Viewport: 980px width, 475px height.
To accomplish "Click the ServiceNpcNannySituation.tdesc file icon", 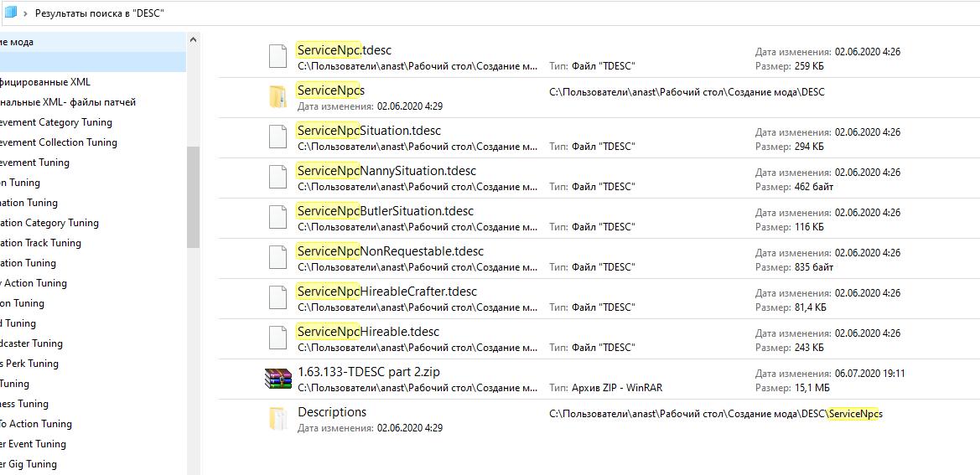I will [277, 177].
